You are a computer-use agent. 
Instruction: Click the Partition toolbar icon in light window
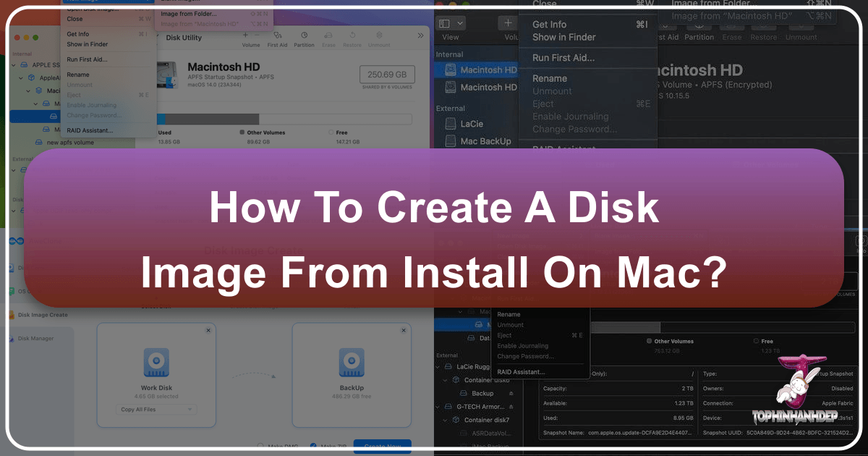304,35
